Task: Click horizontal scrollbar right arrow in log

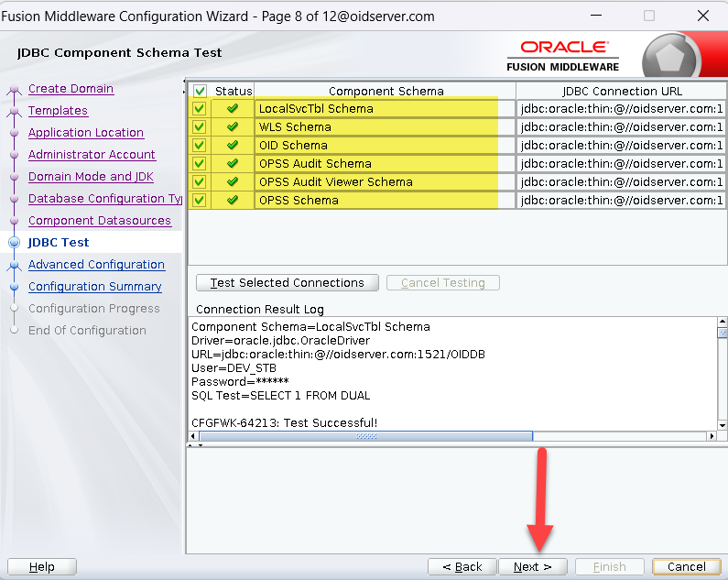Action: [712, 436]
